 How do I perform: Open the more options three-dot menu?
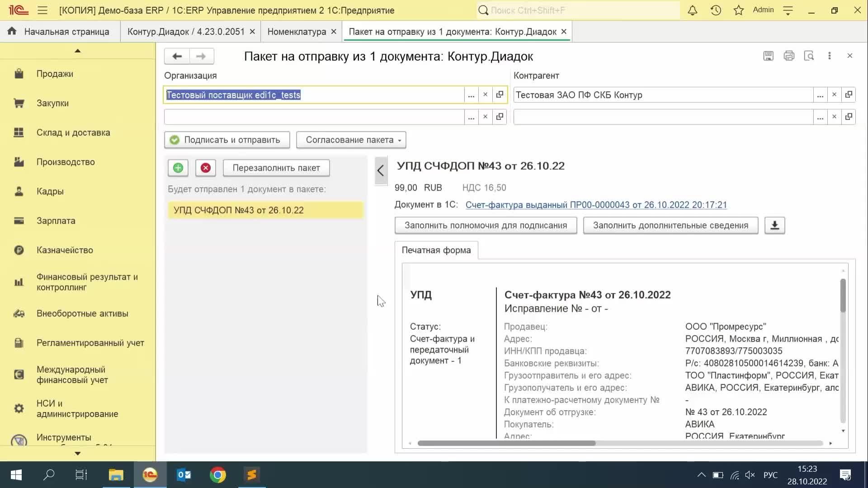(x=829, y=56)
